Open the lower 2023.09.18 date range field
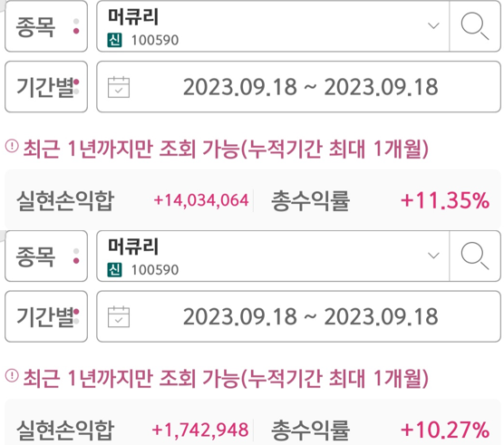The image size is (504, 445). coord(298,316)
